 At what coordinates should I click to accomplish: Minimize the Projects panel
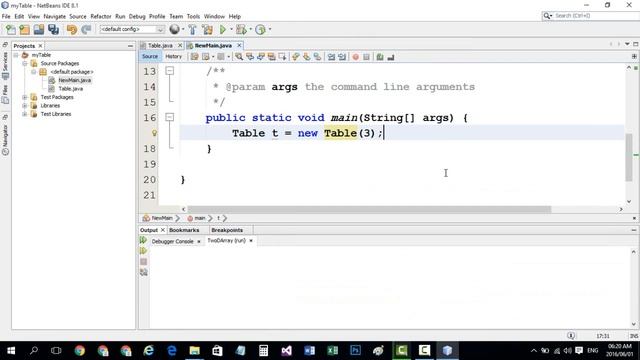pyautogui.click(x=130, y=46)
